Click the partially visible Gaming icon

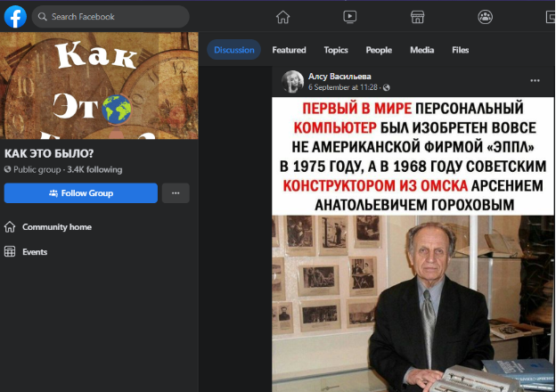(551, 17)
